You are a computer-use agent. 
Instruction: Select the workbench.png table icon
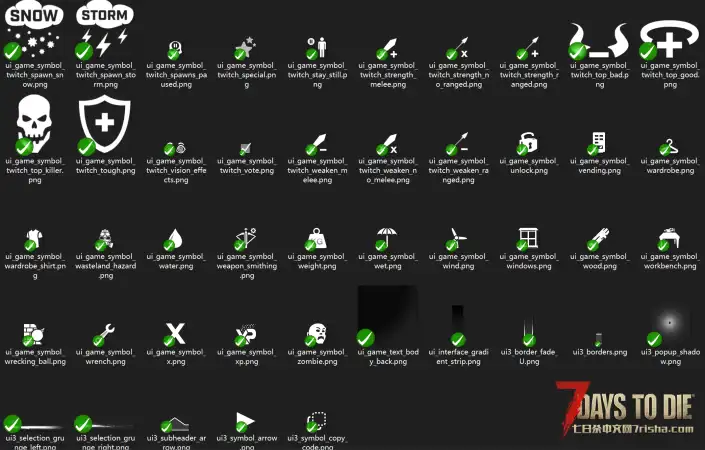pyautogui.click(x=669, y=239)
